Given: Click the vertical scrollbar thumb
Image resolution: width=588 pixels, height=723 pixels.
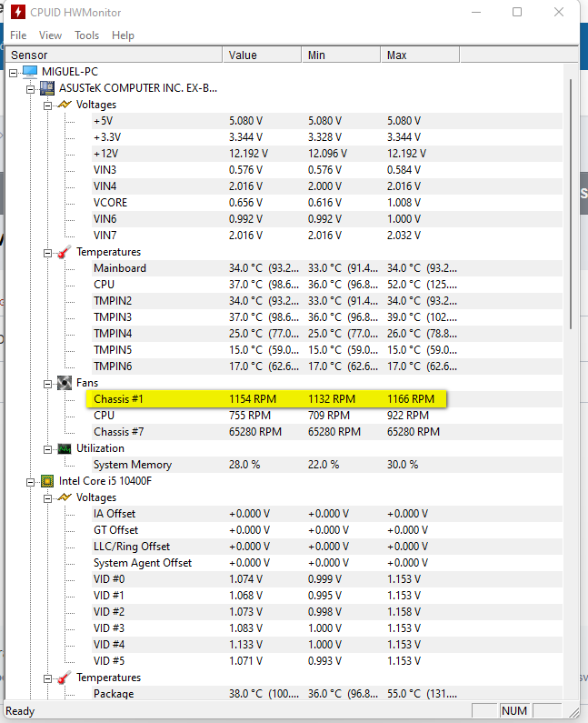Looking at the screenshot, I should (x=571, y=204).
